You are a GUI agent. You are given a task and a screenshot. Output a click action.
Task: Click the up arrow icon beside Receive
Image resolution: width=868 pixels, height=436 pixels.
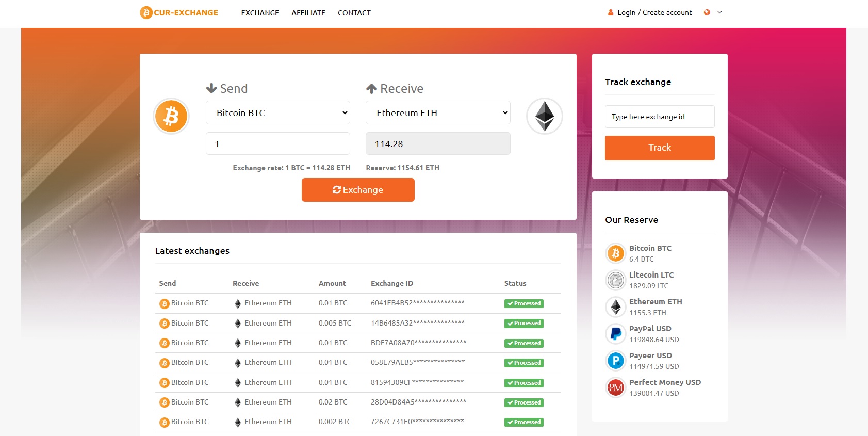[x=371, y=89]
